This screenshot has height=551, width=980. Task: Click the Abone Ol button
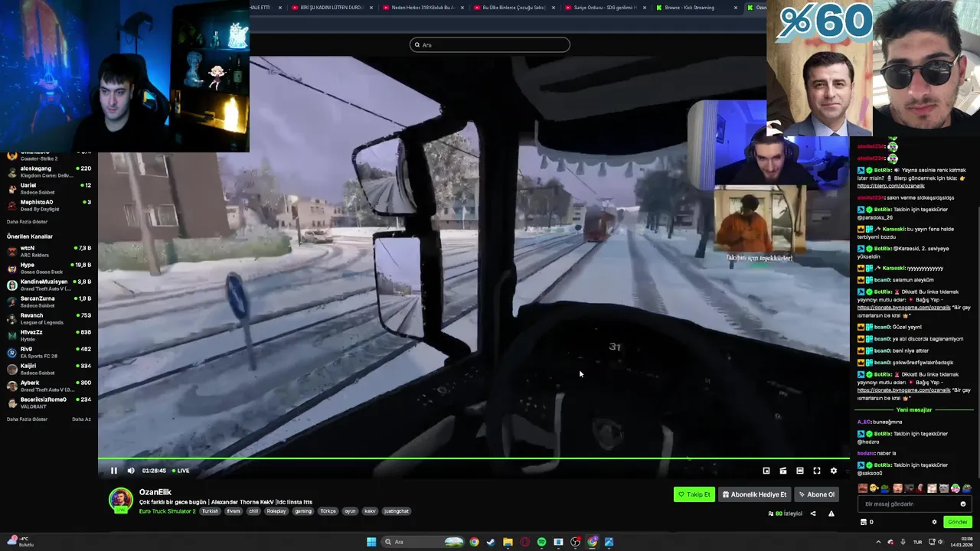pos(817,494)
